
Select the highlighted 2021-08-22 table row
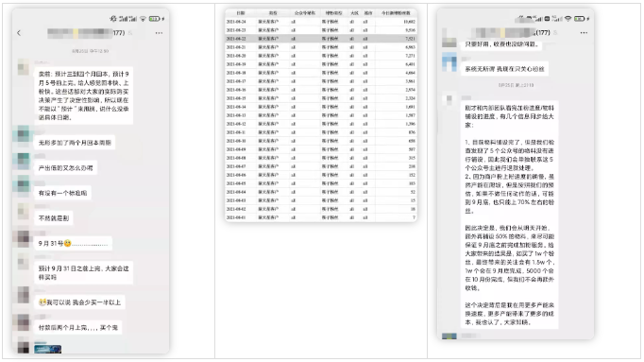pyautogui.click(x=321, y=38)
